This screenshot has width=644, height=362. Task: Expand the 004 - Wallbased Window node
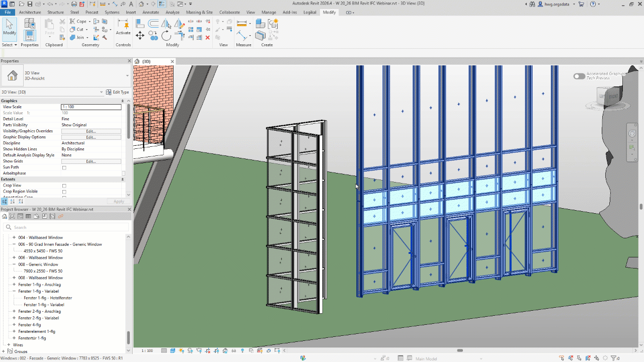click(x=14, y=237)
